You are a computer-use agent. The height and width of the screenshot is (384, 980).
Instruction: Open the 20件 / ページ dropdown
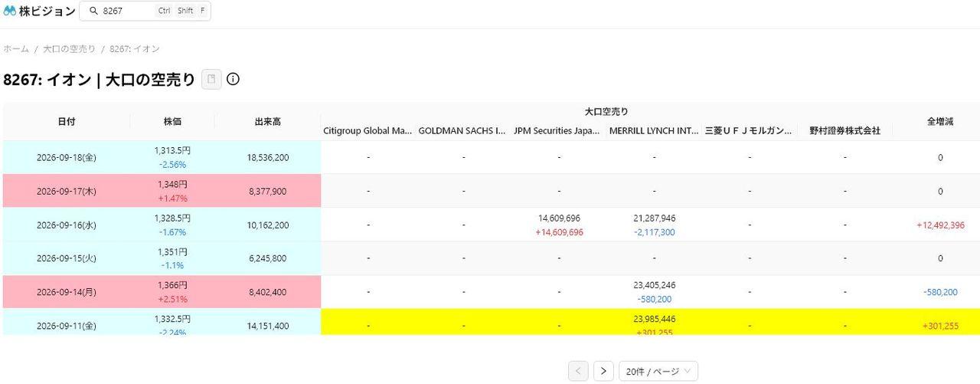(x=658, y=371)
